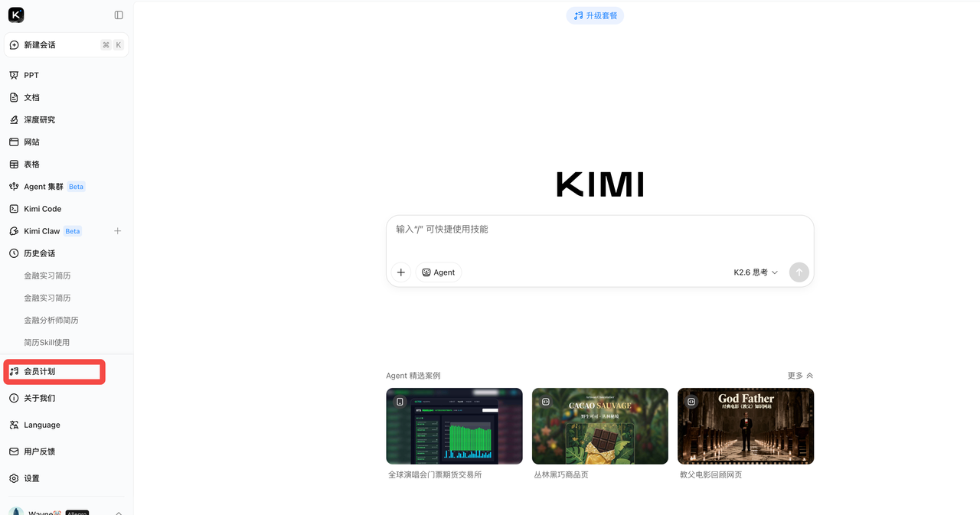Screen dimensions: 980x515
Task: Select the 网站 creation tool
Action: pyautogui.click(x=31, y=142)
